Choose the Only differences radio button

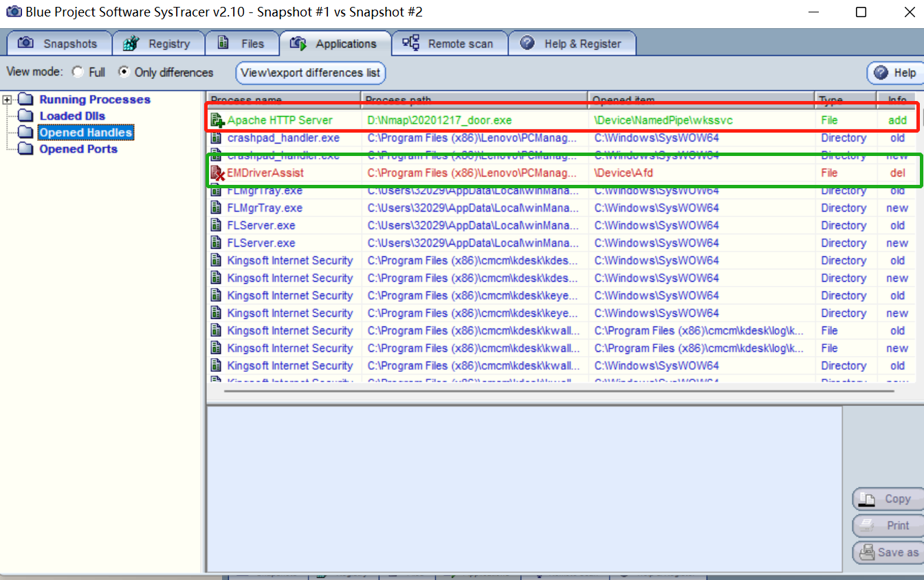click(124, 72)
